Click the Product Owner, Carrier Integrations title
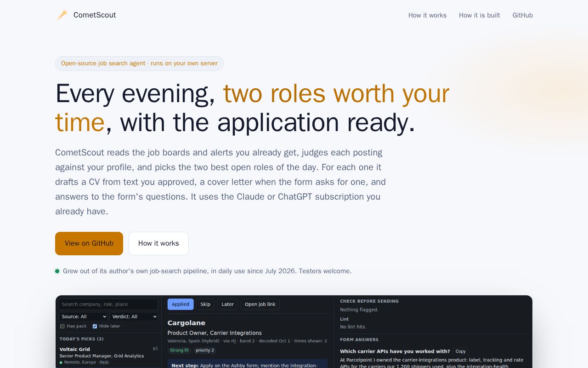Screen dimensions: 588x368 point(215,333)
